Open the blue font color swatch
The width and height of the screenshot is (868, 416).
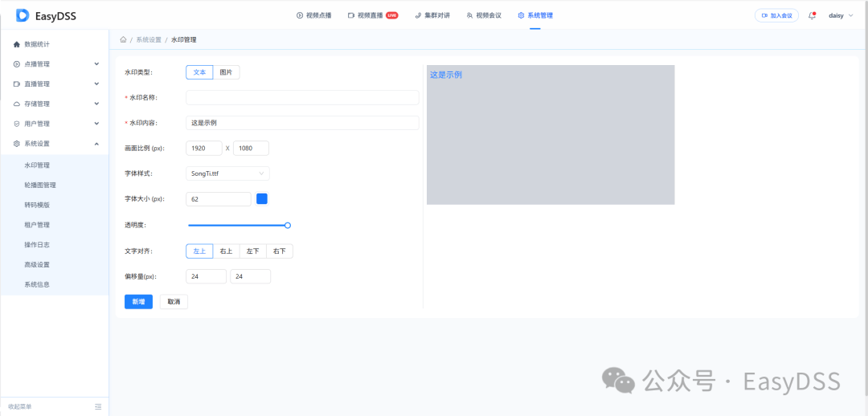[262, 198]
